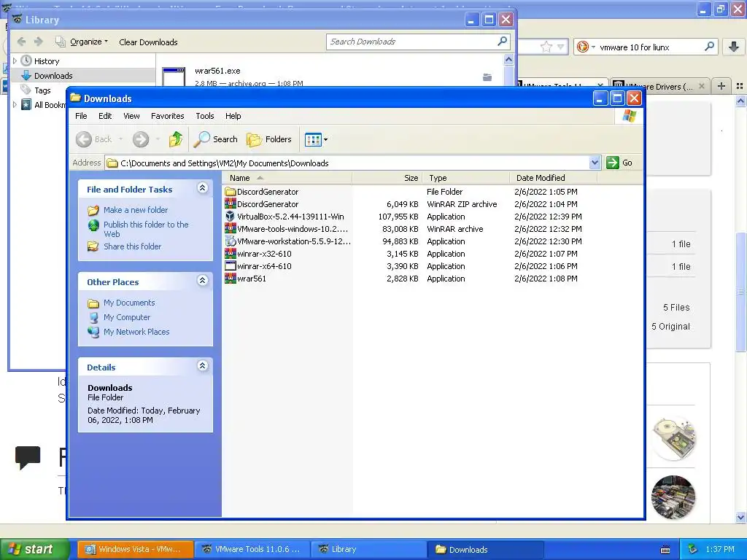Click the Start button
747x560 pixels.
[x=35, y=549]
